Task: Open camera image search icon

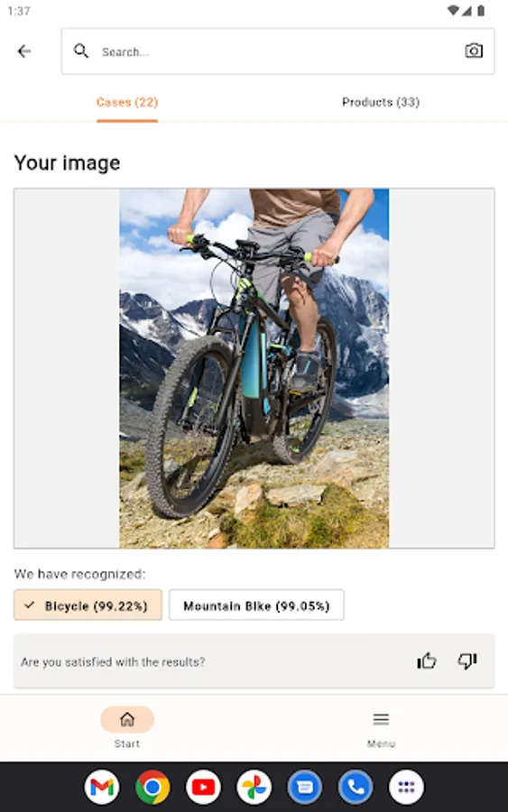Action: [474, 51]
